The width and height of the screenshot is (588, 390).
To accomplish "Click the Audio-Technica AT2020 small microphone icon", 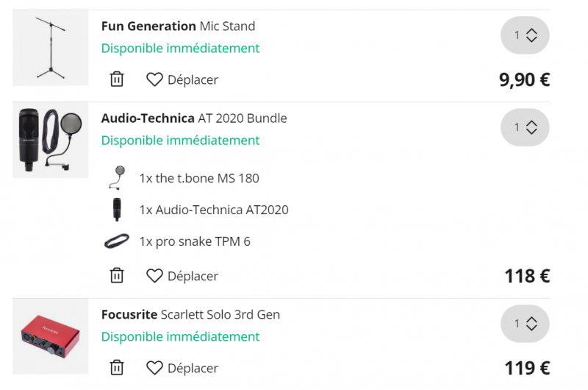I will tap(116, 210).
